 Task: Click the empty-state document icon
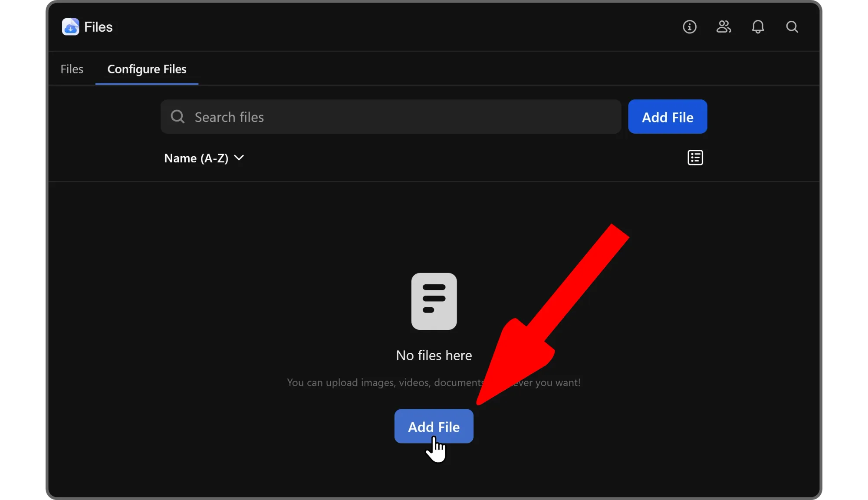coord(434,301)
